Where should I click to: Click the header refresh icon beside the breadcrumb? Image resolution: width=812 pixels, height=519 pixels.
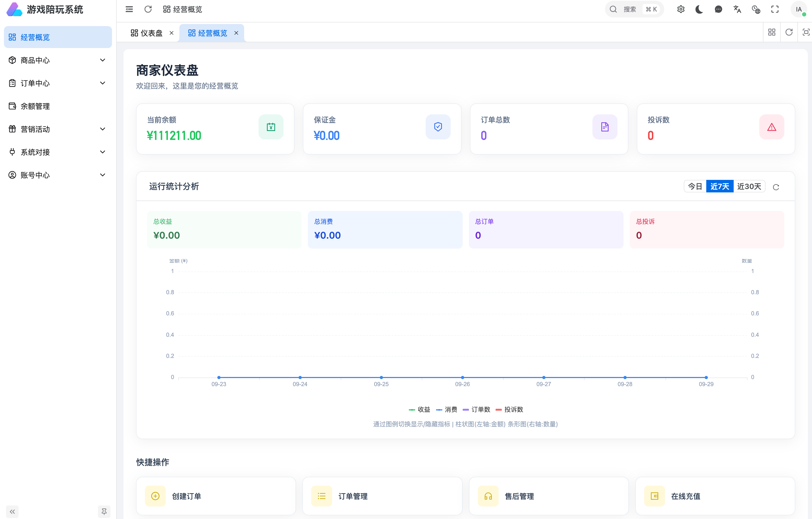click(x=148, y=9)
